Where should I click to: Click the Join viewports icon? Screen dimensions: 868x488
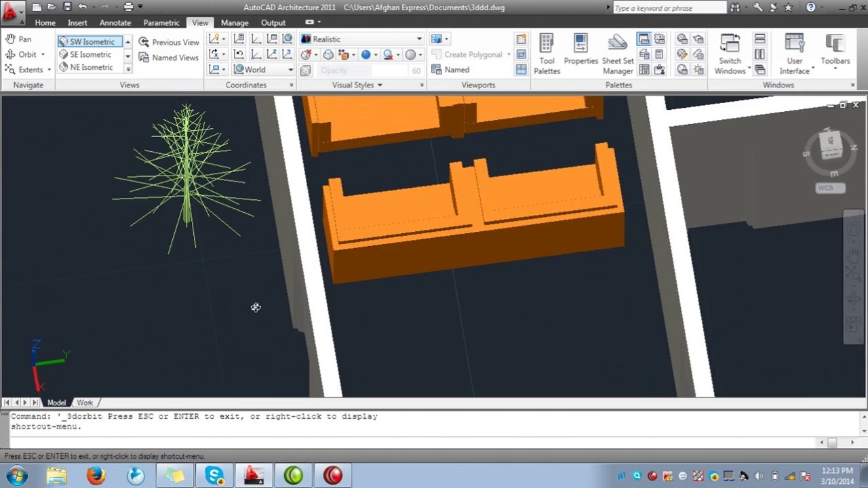pos(521,70)
